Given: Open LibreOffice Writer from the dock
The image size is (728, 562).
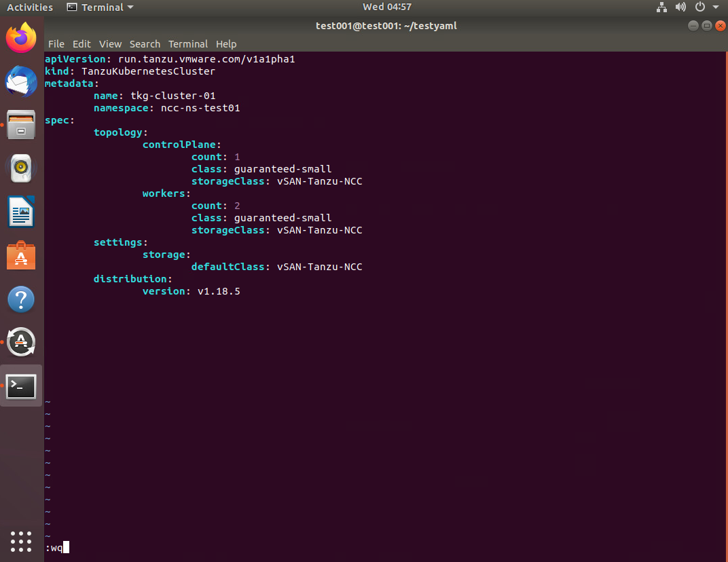Looking at the screenshot, I should pyautogui.click(x=21, y=212).
